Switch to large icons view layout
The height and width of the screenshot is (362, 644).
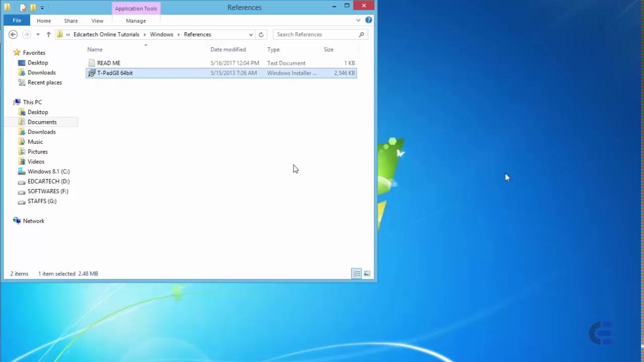(x=367, y=274)
